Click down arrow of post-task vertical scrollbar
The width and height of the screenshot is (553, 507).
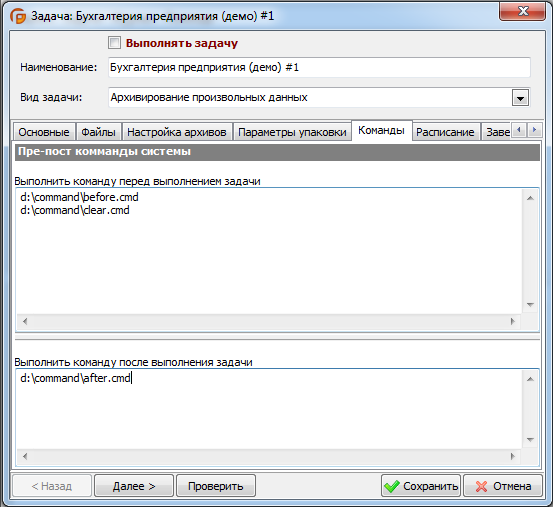530,440
